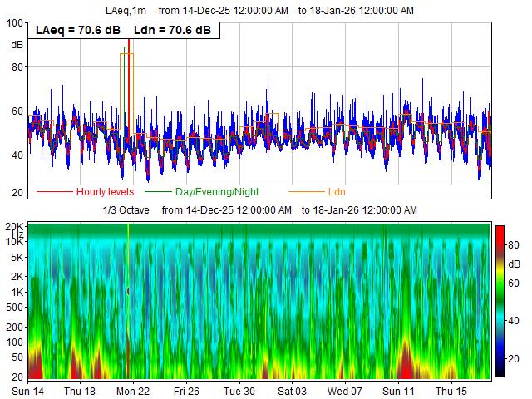The width and height of the screenshot is (532, 399).
Task: Click the LAeq = 70.6 dB readout
Action: coord(78,31)
